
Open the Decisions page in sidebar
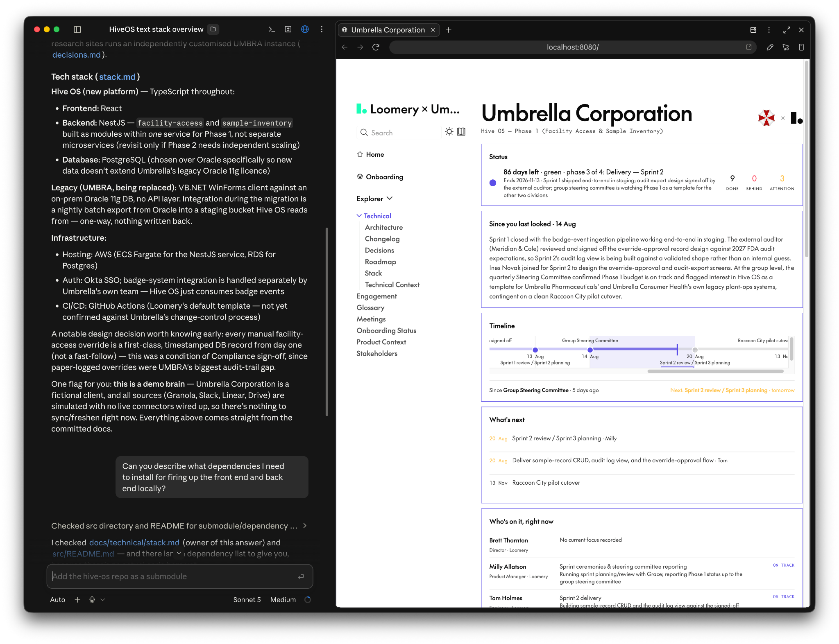pos(379,250)
